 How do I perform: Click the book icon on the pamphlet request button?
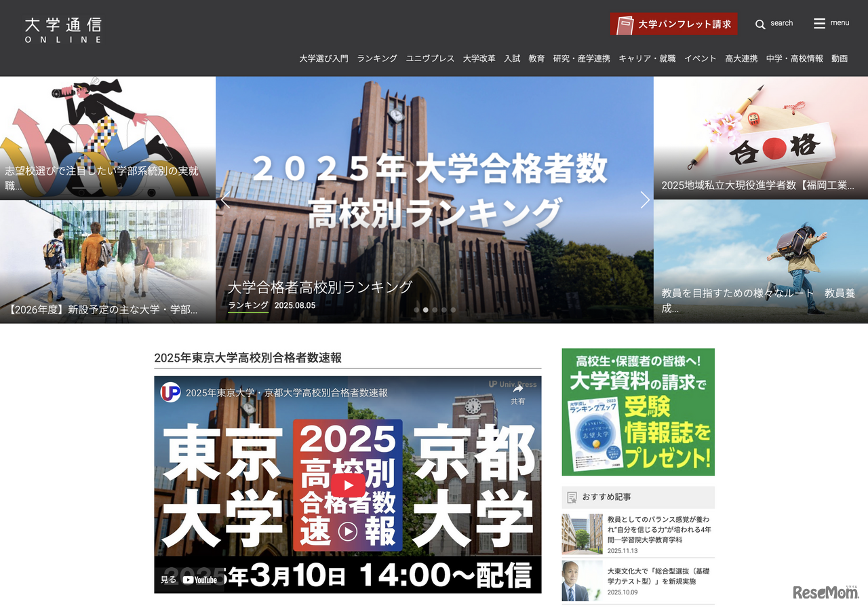coord(625,24)
